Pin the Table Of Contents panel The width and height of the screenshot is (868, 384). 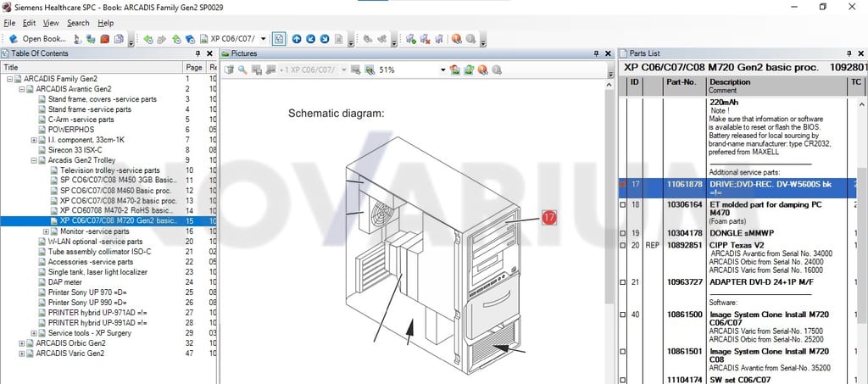[x=198, y=53]
